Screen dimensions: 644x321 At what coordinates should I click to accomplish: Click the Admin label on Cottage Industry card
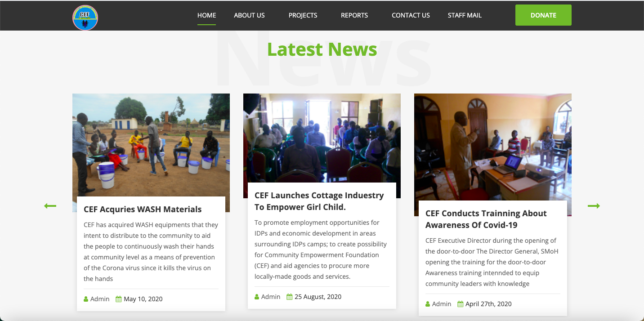271,297
